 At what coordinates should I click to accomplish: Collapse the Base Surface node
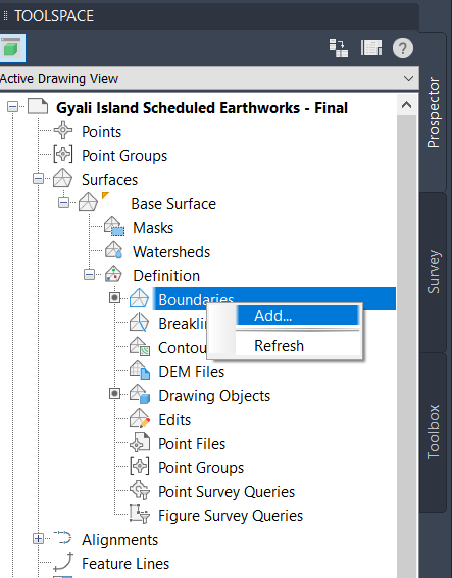(63, 203)
